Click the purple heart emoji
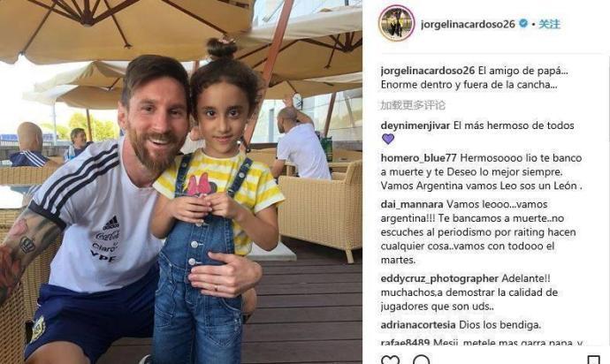The width and height of the screenshot is (610, 364). 388,139
